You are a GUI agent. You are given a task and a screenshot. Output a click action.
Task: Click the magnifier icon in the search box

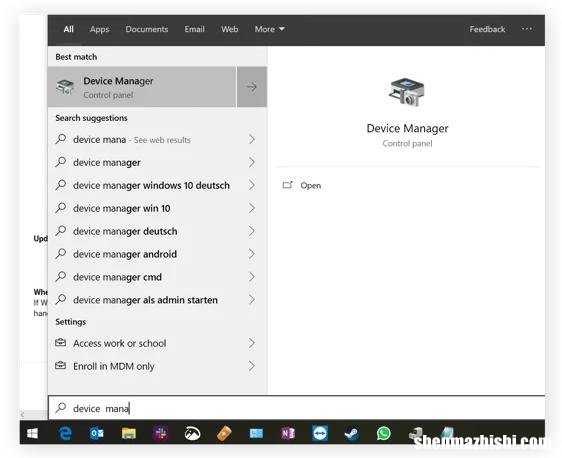61,407
